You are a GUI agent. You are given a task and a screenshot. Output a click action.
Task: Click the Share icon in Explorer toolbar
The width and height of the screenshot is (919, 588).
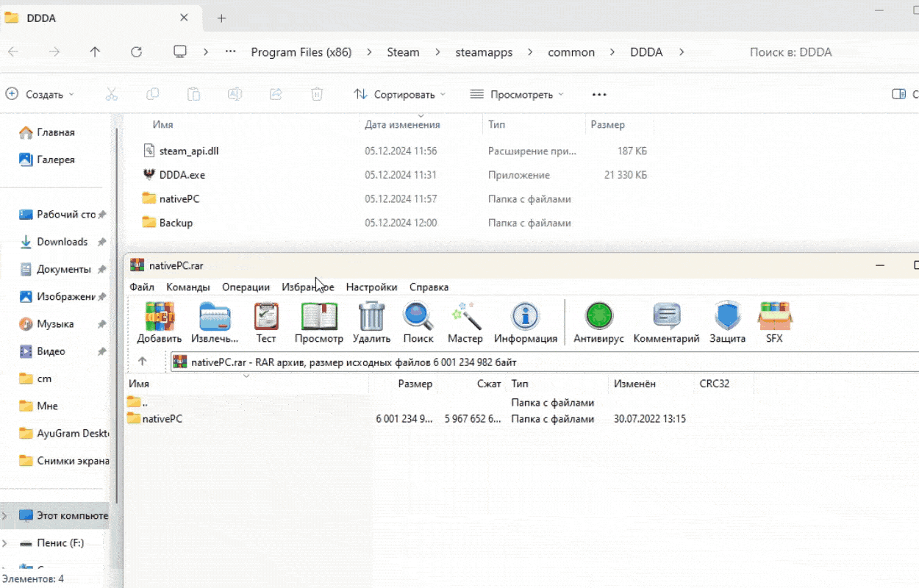(276, 94)
